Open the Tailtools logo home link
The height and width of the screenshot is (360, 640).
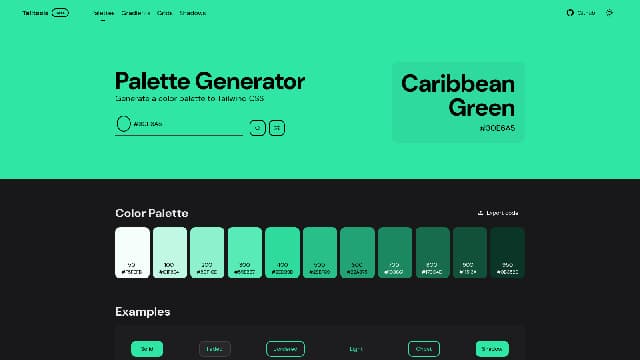pyautogui.click(x=45, y=13)
